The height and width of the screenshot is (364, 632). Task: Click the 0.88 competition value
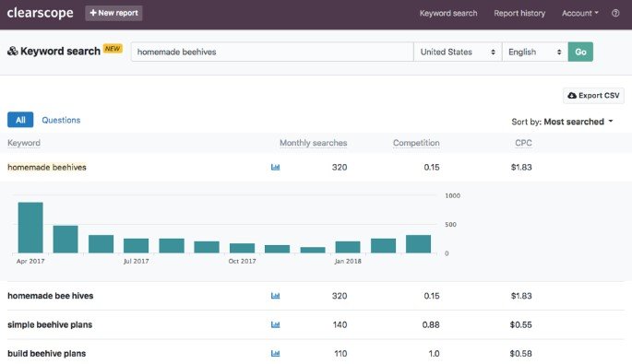pyautogui.click(x=431, y=325)
